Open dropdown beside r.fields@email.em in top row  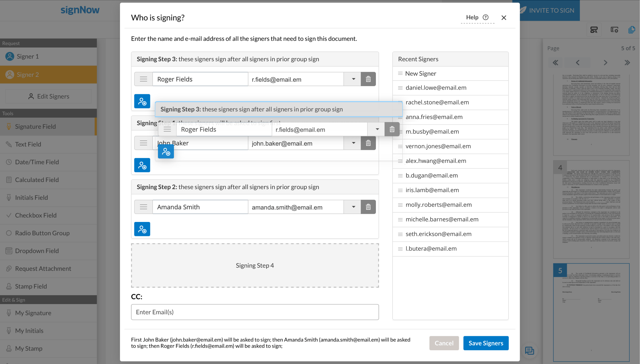[x=353, y=79]
